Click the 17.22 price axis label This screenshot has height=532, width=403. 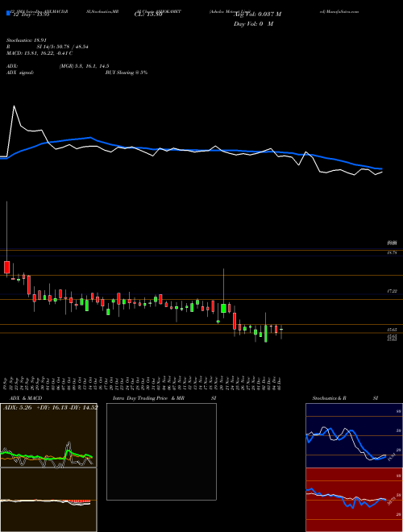pyautogui.click(x=393, y=291)
